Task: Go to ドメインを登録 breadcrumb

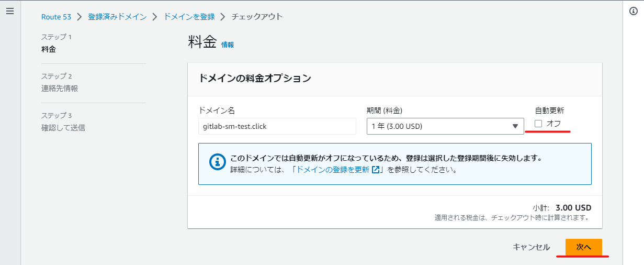Action: (x=189, y=17)
